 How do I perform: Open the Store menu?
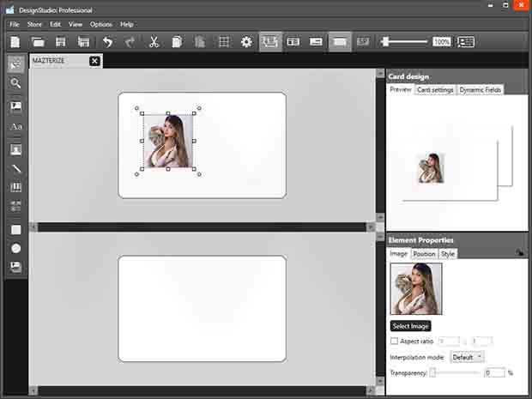(34, 24)
